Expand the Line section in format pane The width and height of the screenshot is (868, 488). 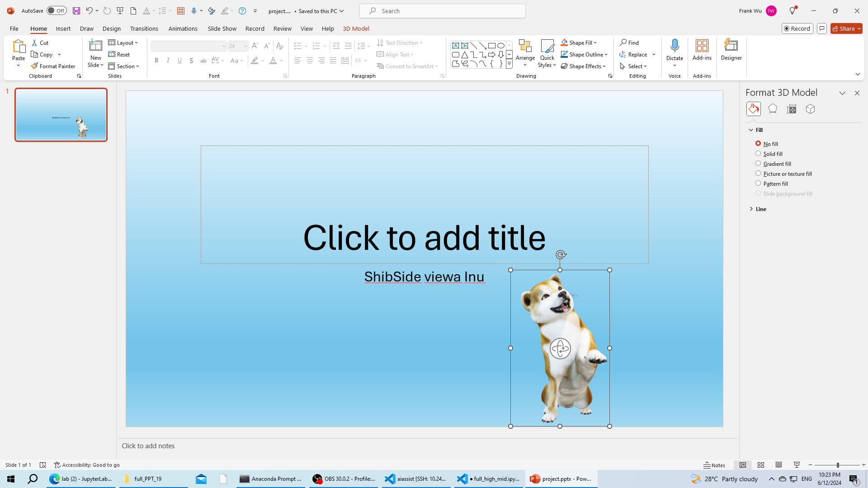click(760, 209)
